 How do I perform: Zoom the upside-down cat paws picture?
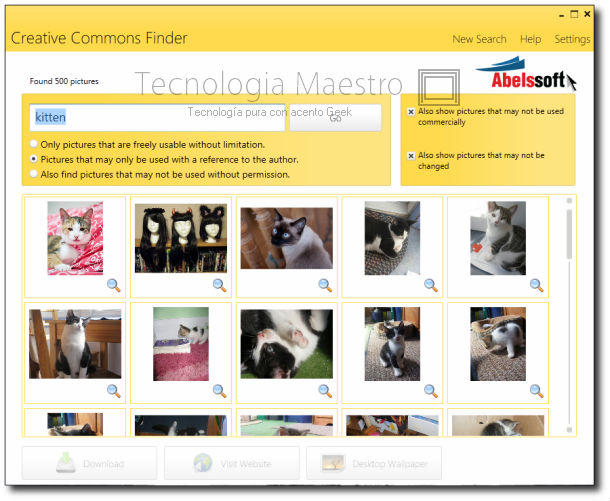tap(325, 391)
